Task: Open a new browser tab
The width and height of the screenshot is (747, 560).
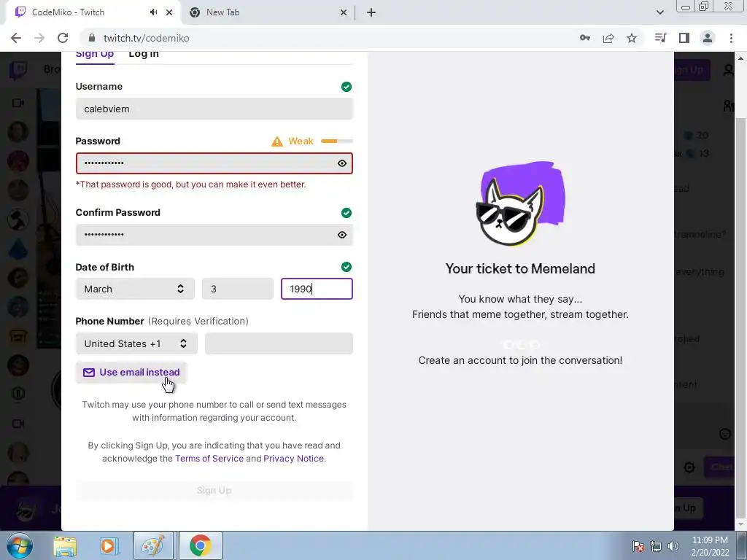Action: pos(371,12)
